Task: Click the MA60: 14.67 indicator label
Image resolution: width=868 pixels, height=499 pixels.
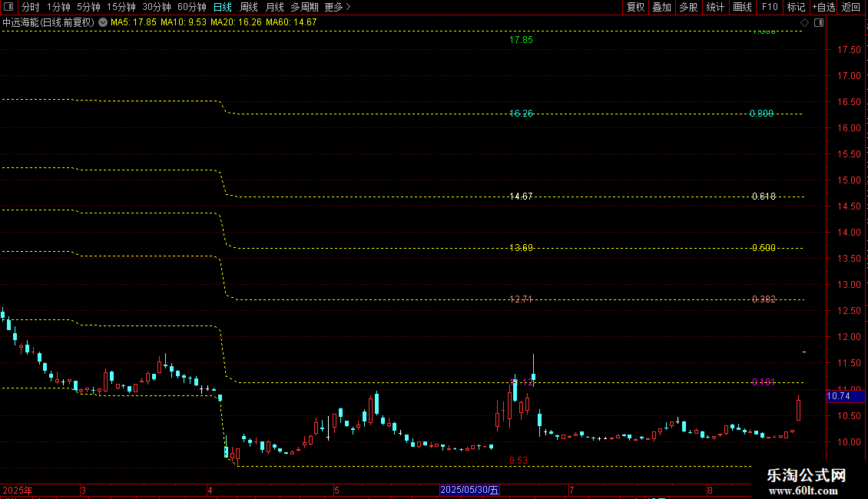Action: point(291,22)
